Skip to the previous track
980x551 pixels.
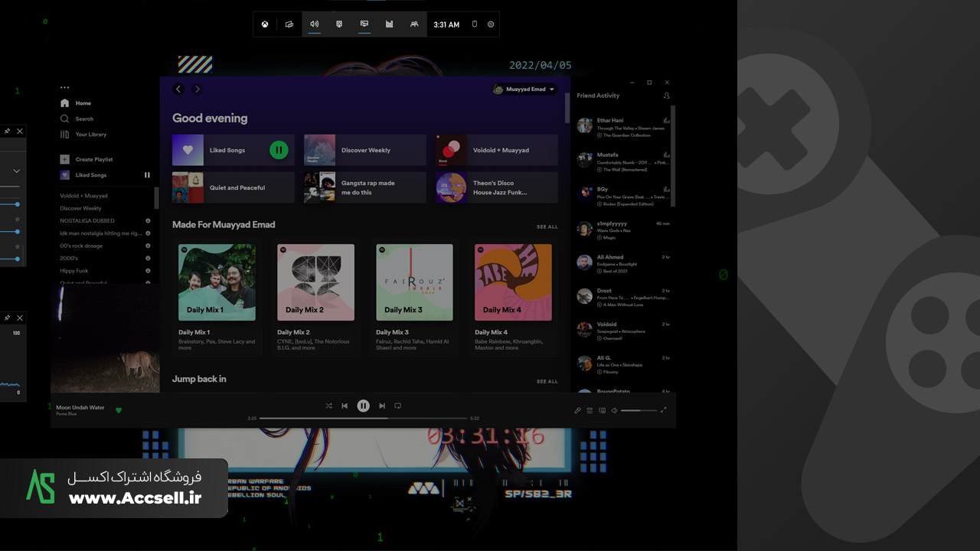click(345, 406)
